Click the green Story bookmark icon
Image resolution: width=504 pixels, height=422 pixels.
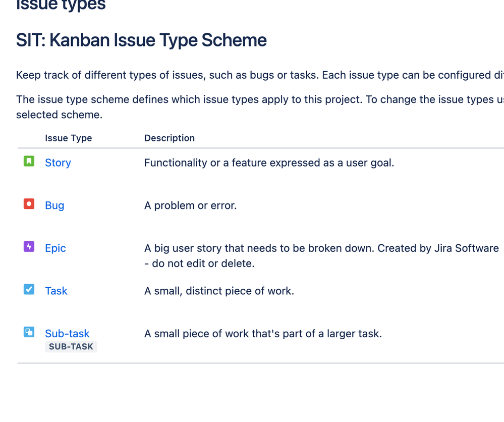click(29, 161)
